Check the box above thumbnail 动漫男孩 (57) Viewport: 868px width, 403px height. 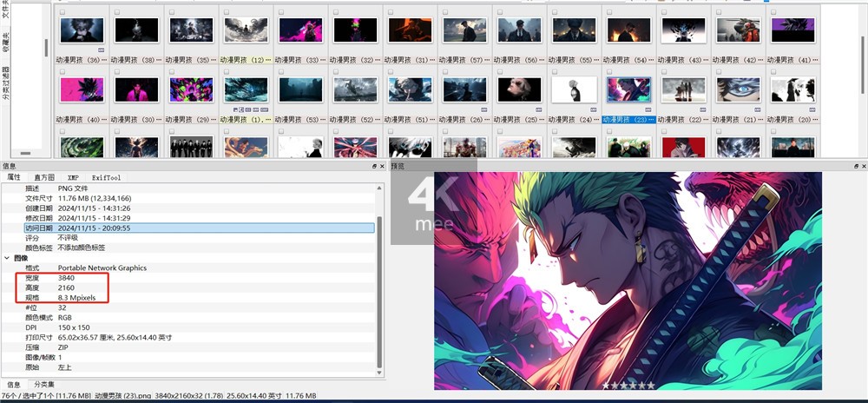coord(445,11)
